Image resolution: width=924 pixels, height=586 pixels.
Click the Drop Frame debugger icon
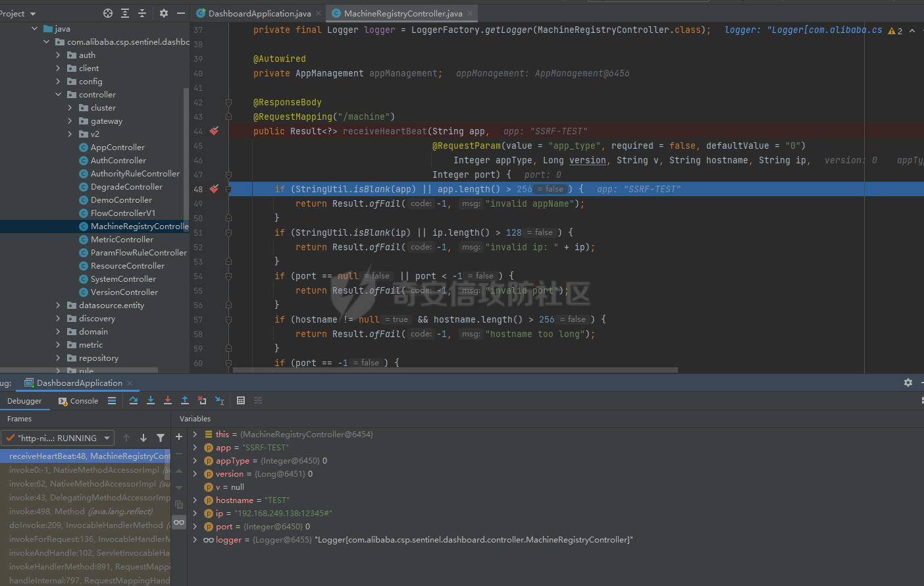[202, 400]
